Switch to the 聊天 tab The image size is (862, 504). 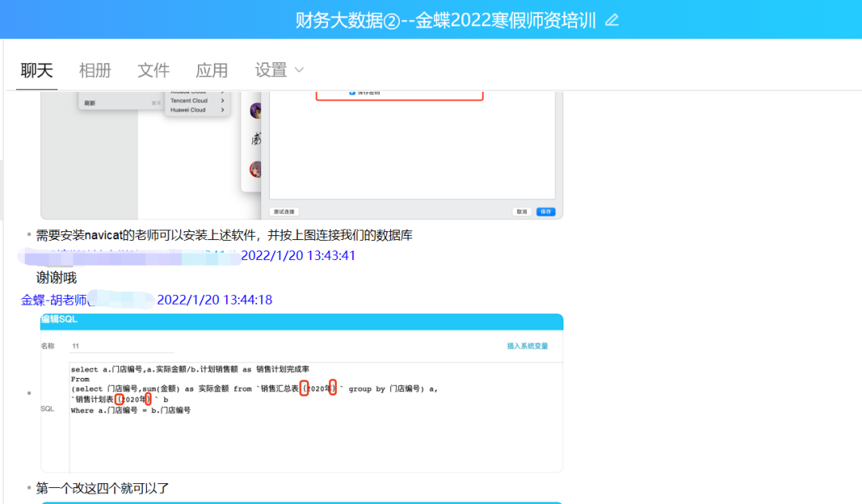37,70
